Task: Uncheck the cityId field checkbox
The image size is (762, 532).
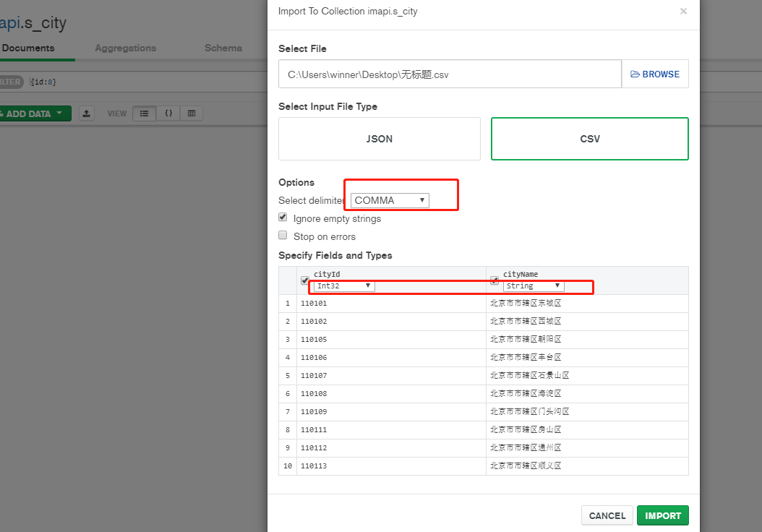Action: coord(305,280)
